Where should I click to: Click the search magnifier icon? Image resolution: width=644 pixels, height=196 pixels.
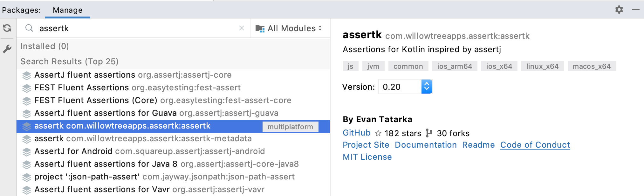click(29, 28)
